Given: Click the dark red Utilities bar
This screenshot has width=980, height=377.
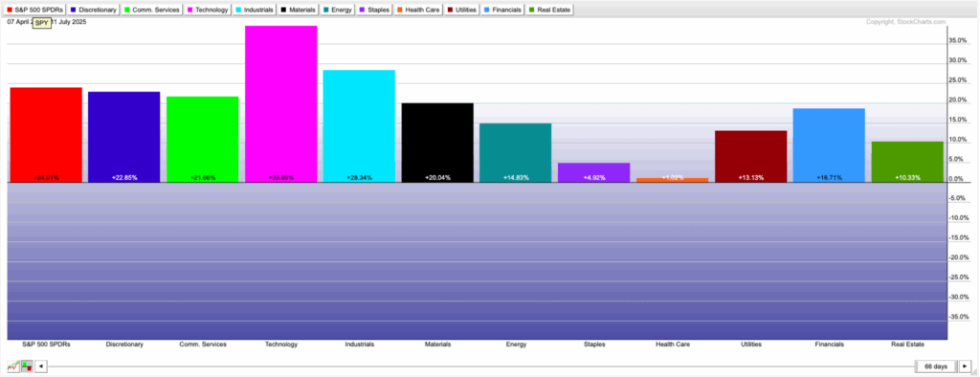Looking at the screenshot, I should pos(750,156).
